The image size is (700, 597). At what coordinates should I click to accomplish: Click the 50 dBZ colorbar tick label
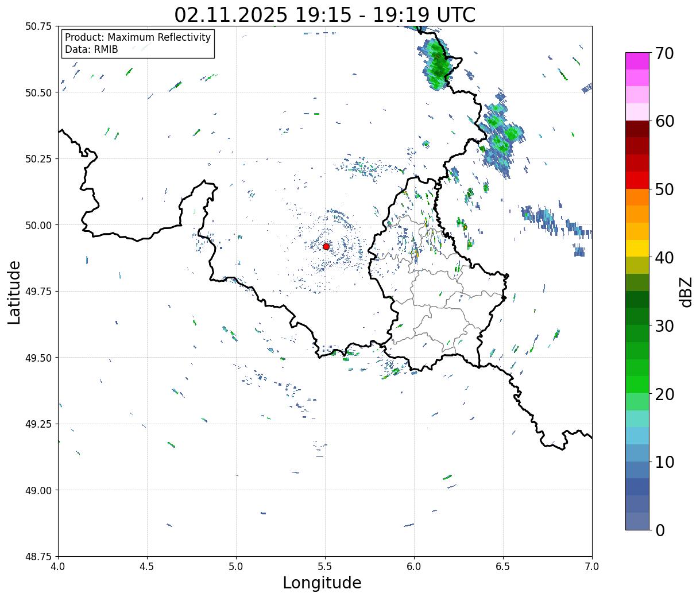click(x=664, y=189)
